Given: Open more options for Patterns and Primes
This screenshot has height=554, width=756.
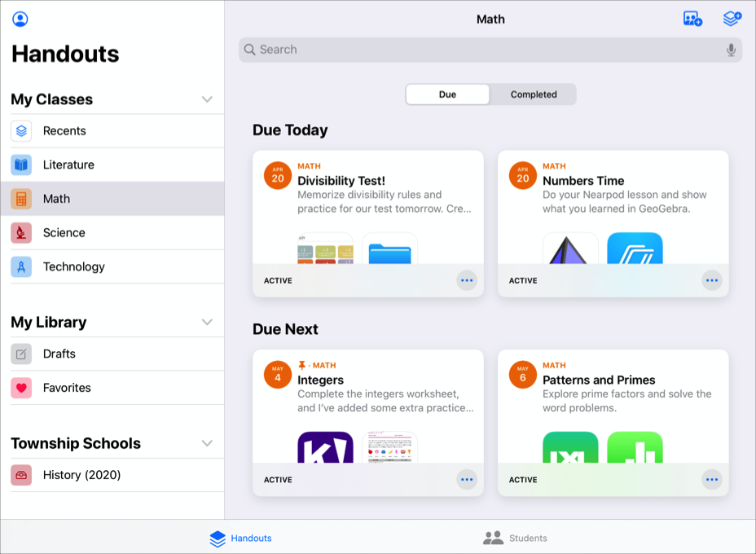Looking at the screenshot, I should [712, 480].
